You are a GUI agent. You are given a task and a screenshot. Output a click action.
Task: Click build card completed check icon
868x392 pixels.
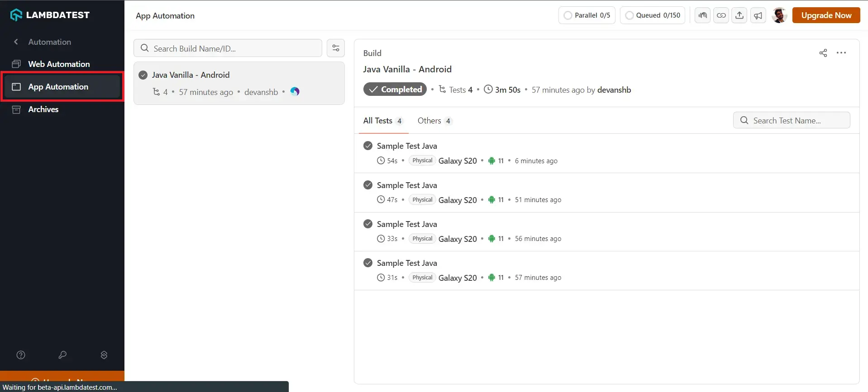pyautogui.click(x=143, y=75)
